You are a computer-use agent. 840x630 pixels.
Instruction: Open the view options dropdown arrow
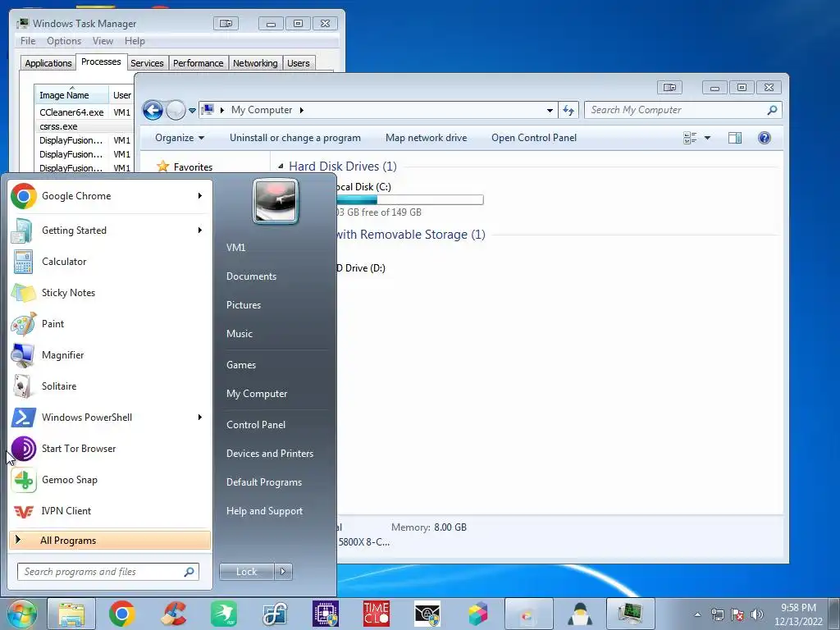pyautogui.click(x=707, y=138)
